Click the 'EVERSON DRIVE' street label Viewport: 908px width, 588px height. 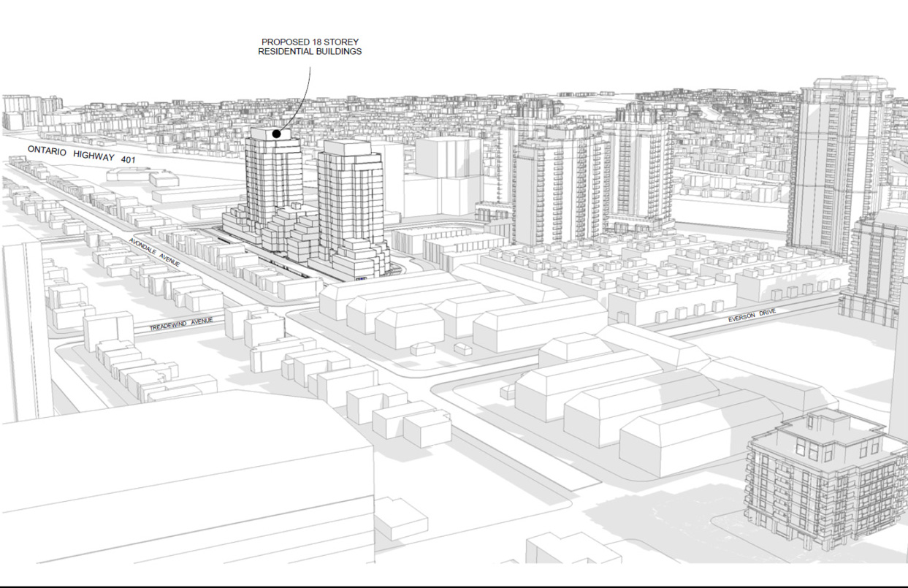tap(752, 316)
